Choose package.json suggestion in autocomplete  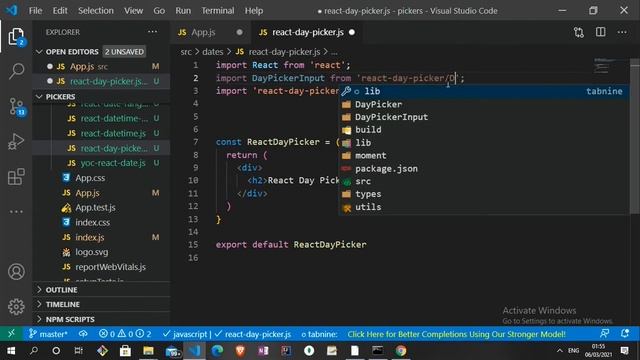click(484, 169)
